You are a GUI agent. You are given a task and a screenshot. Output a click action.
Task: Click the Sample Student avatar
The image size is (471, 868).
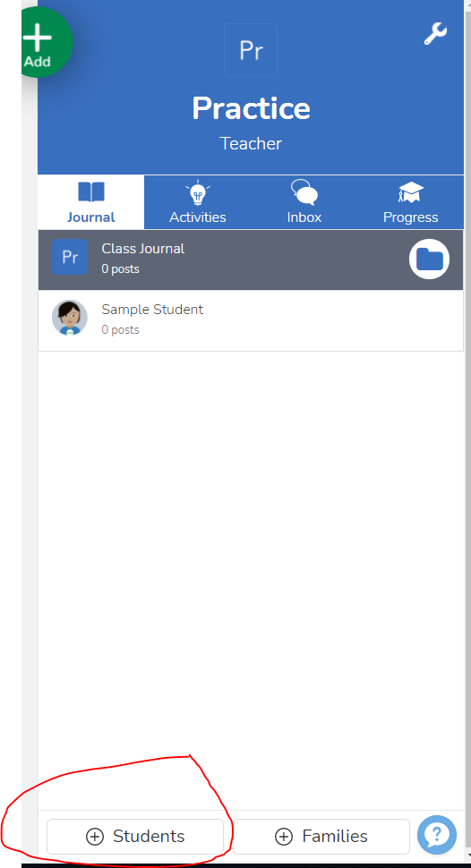(70, 318)
